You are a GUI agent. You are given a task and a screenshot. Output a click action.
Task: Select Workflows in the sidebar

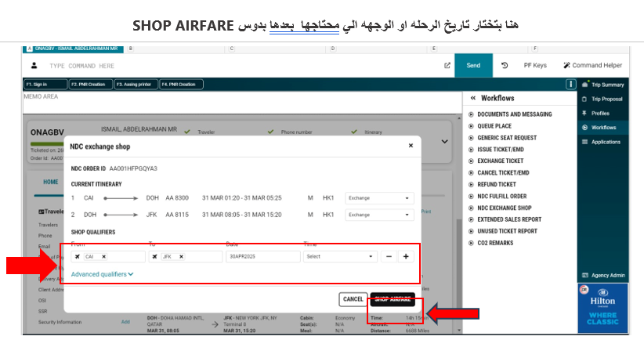[x=599, y=128]
